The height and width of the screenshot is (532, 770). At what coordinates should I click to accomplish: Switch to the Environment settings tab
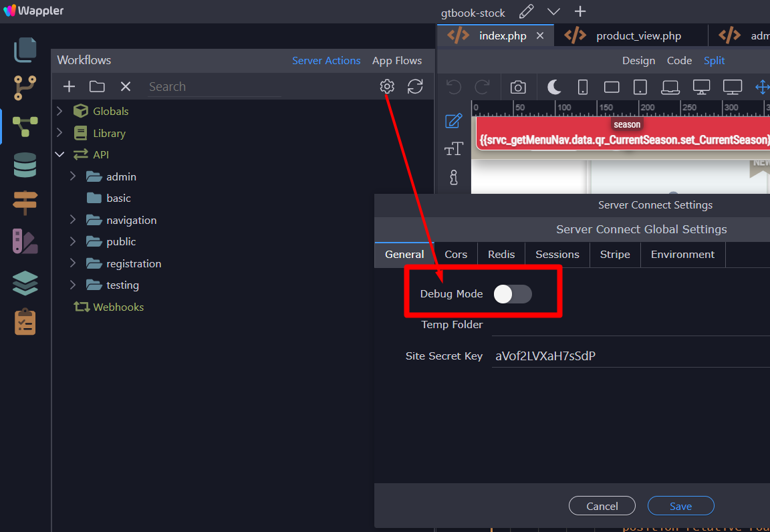coord(682,255)
